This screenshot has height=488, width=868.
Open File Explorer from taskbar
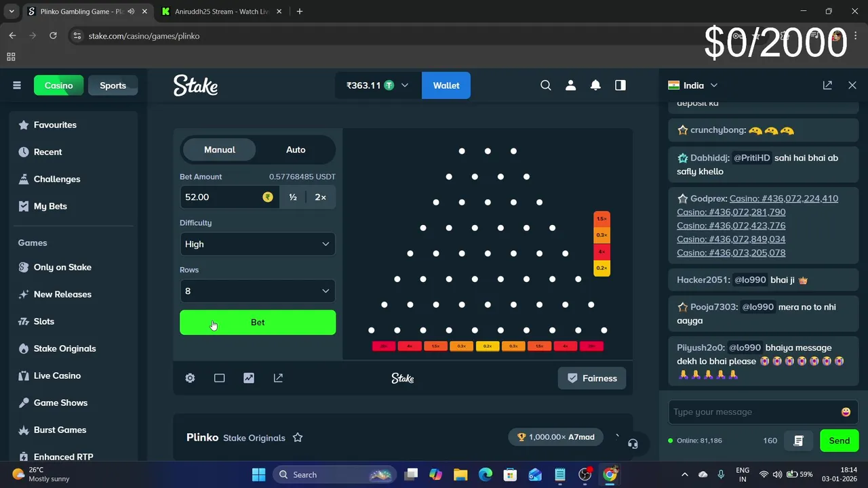pyautogui.click(x=460, y=474)
